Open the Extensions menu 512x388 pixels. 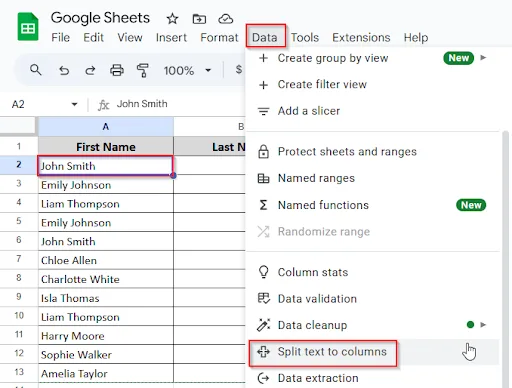point(361,37)
